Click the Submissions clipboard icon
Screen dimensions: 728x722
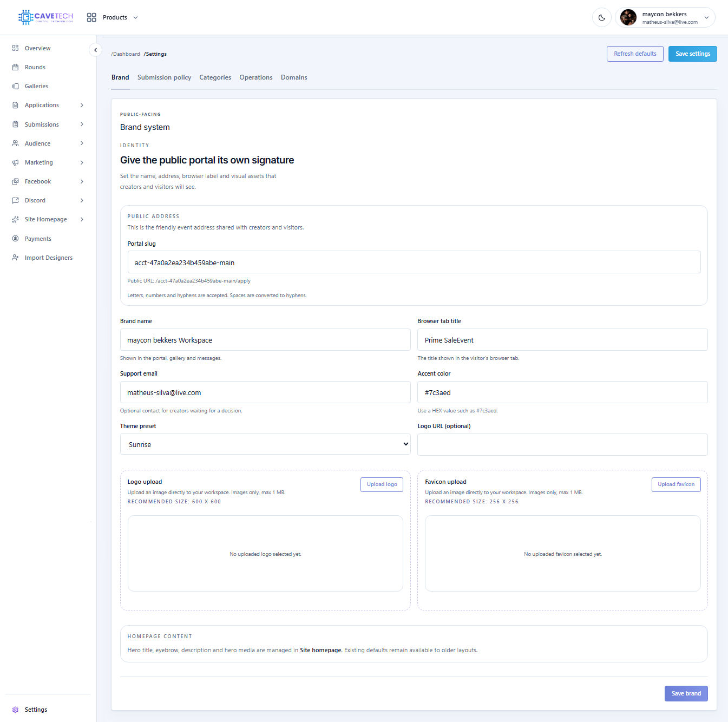pos(15,124)
